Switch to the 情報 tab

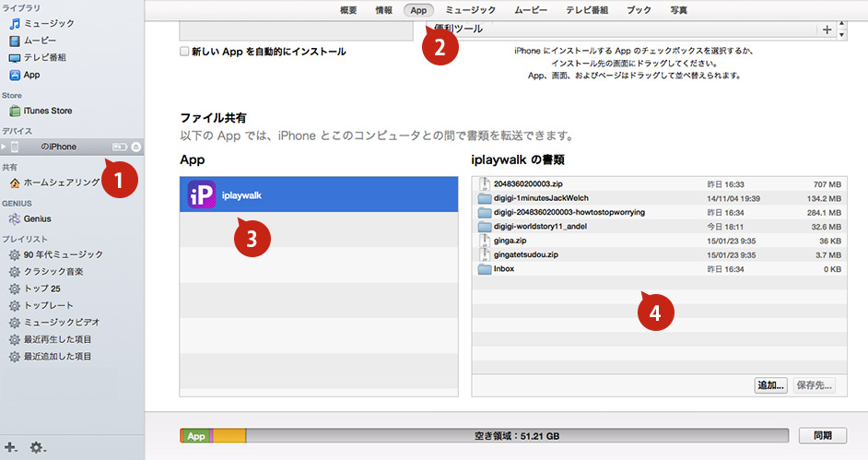click(383, 10)
